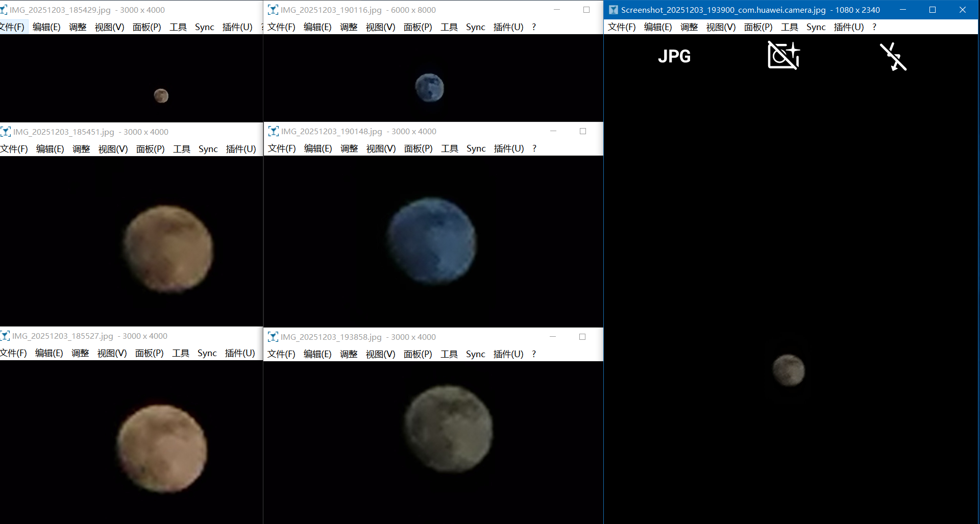The image size is (980, 524).
Task: Click the app icon beside IMG_20251203_185451.jpg title
Action: tap(6, 132)
